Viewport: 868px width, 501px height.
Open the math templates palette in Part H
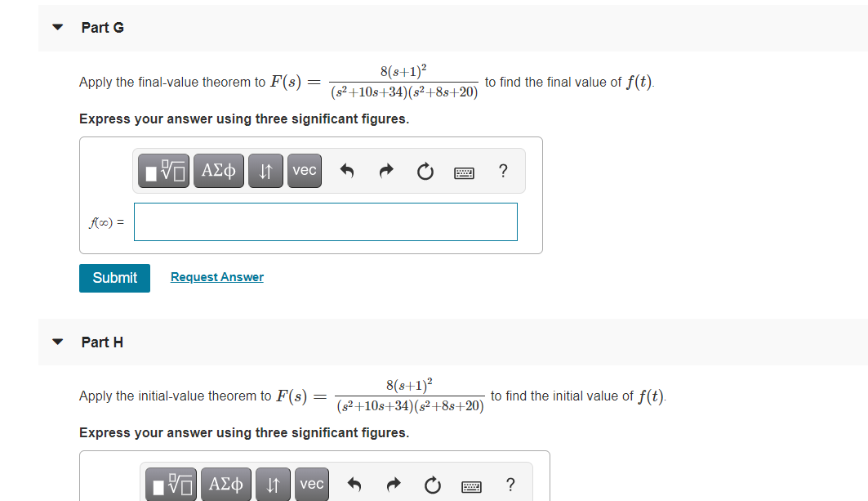pos(171,484)
